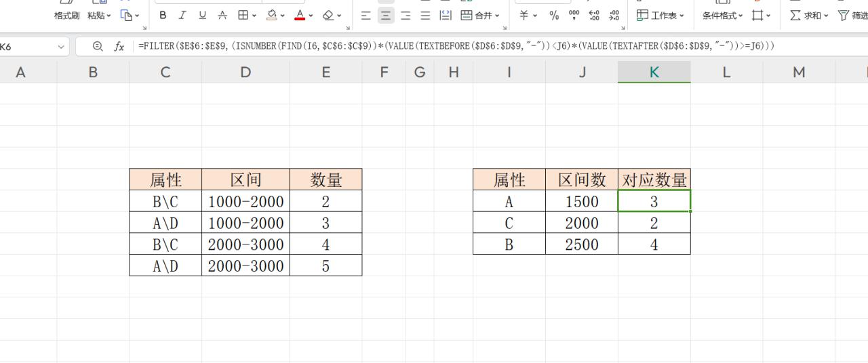Open the 合并 merge dropdown arrow

click(497, 15)
